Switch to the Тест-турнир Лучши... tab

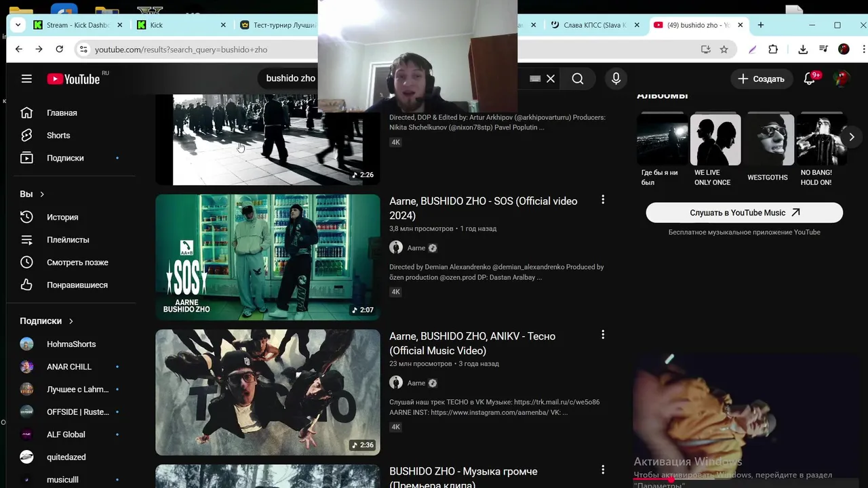click(277, 25)
